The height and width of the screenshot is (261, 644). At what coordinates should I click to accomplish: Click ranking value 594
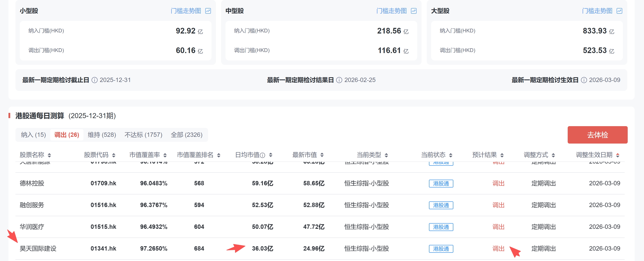coord(199,205)
